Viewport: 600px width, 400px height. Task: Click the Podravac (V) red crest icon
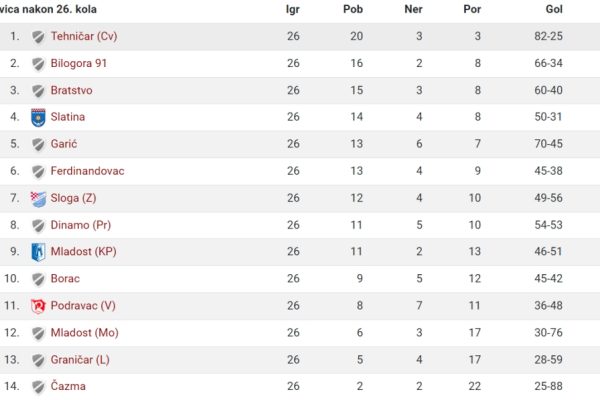click(x=38, y=306)
